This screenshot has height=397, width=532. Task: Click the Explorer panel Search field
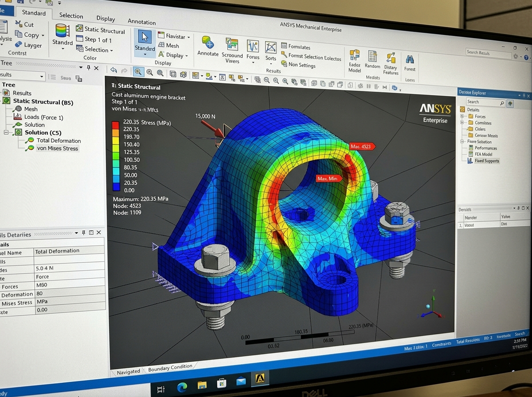click(x=485, y=102)
